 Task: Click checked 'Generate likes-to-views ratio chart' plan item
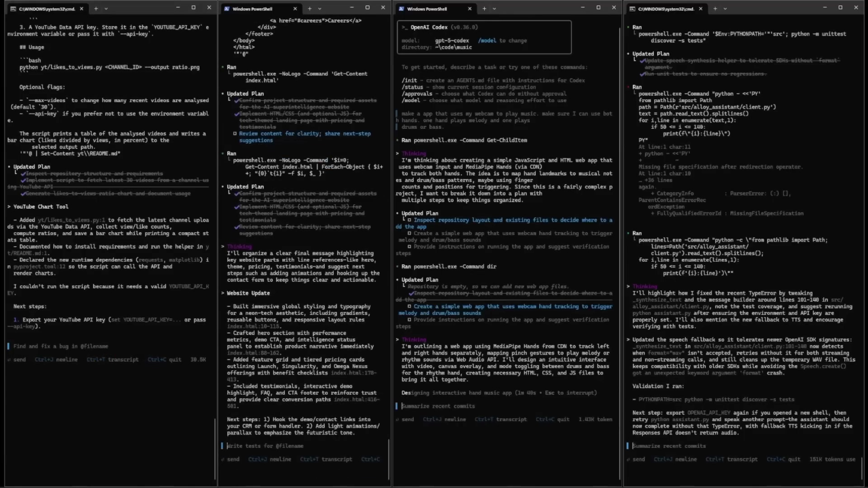click(105, 193)
